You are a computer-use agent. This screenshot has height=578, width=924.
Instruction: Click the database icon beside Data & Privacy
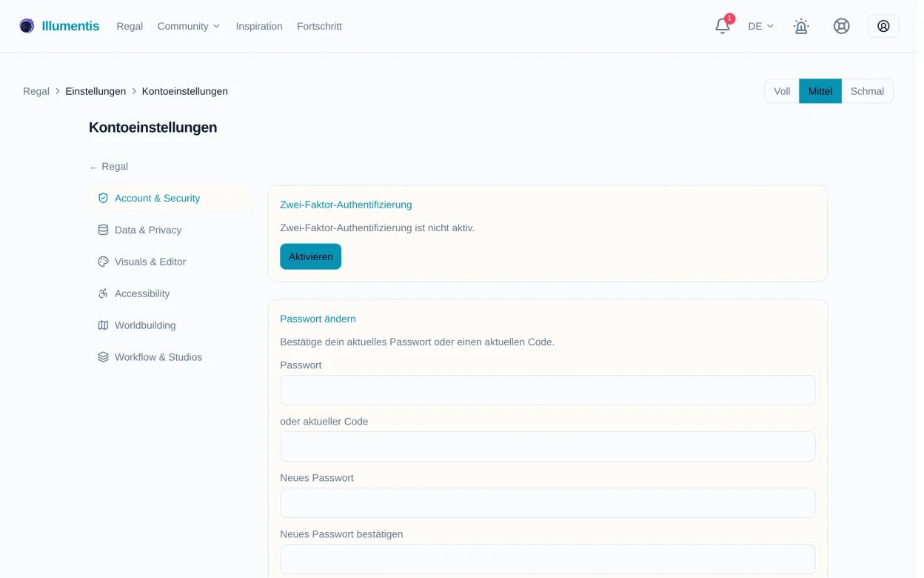click(103, 230)
